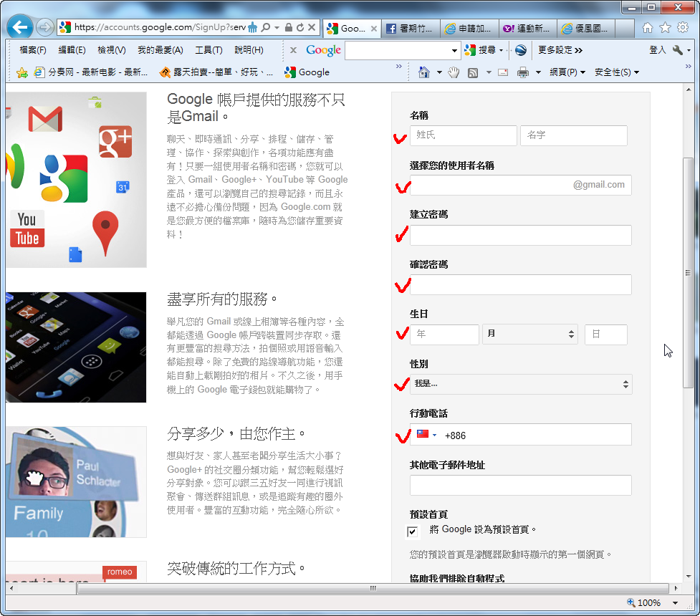
Task: Open the 工具(T) menu
Action: click(208, 50)
